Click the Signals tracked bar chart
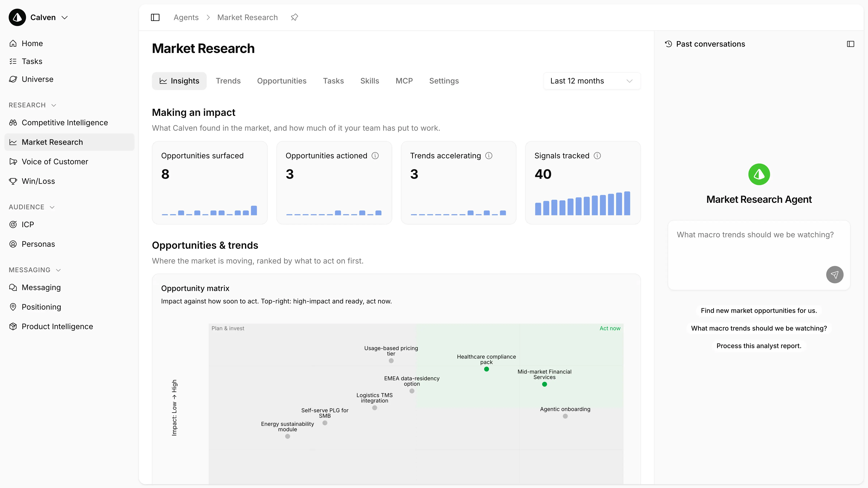Image resolution: width=868 pixels, height=488 pixels. pos(583,203)
